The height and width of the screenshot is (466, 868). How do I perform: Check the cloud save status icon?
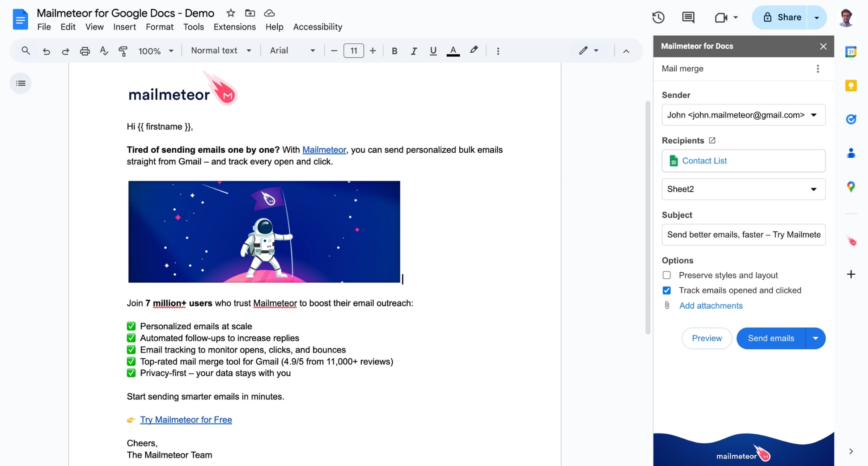coord(269,13)
